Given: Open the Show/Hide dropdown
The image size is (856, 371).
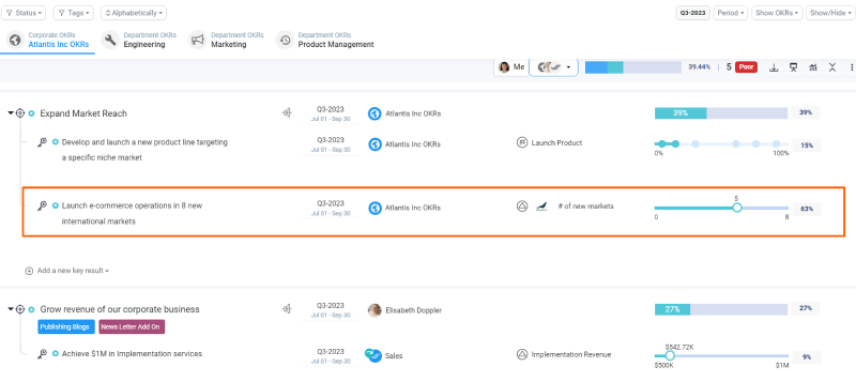Looking at the screenshot, I should coord(830,13).
